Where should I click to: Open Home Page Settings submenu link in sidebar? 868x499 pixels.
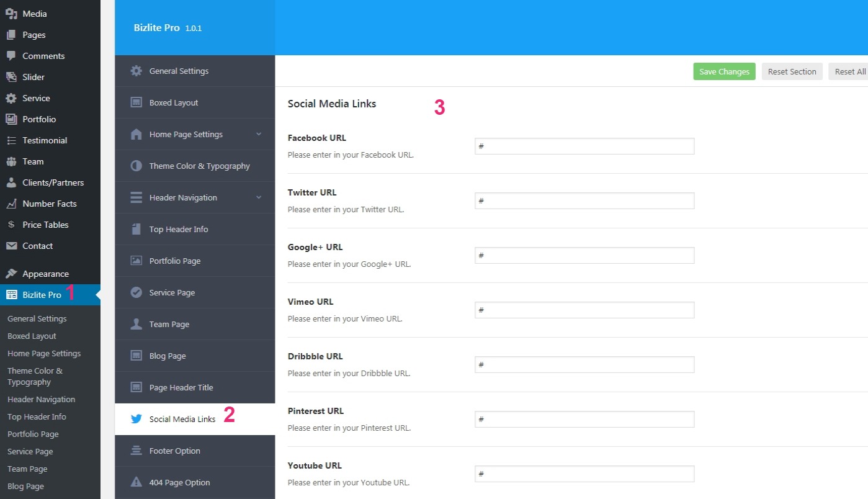point(44,353)
